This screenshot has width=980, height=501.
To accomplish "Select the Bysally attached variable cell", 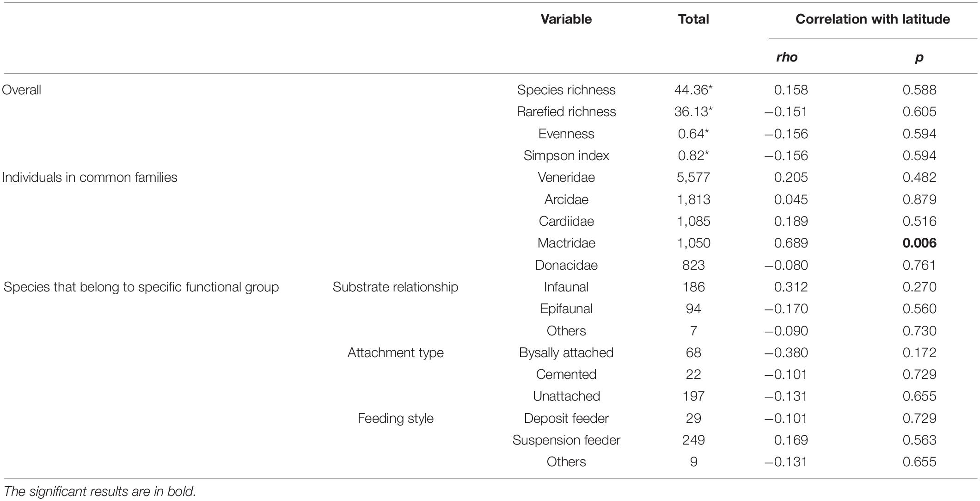I will click(x=566, y=353).
